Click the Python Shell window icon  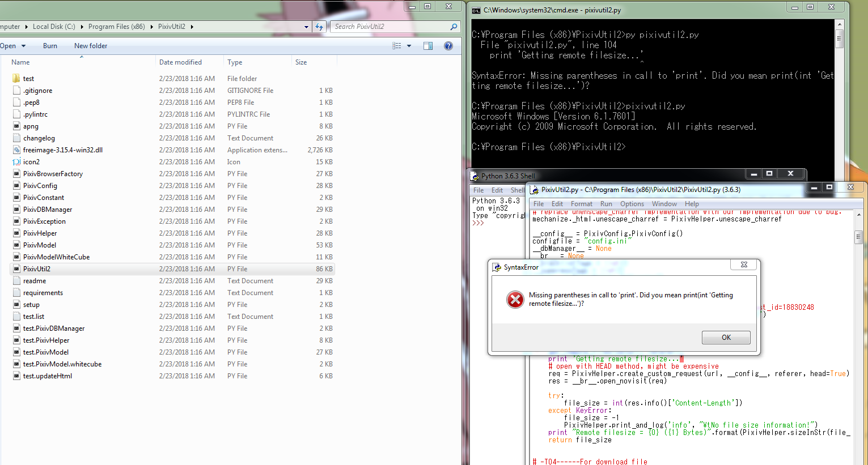(476, 176)
